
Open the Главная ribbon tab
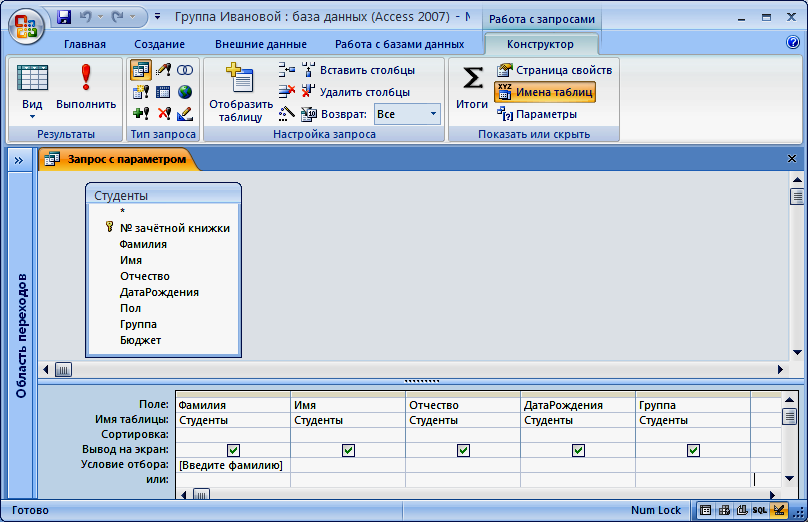tap(85, 44)
